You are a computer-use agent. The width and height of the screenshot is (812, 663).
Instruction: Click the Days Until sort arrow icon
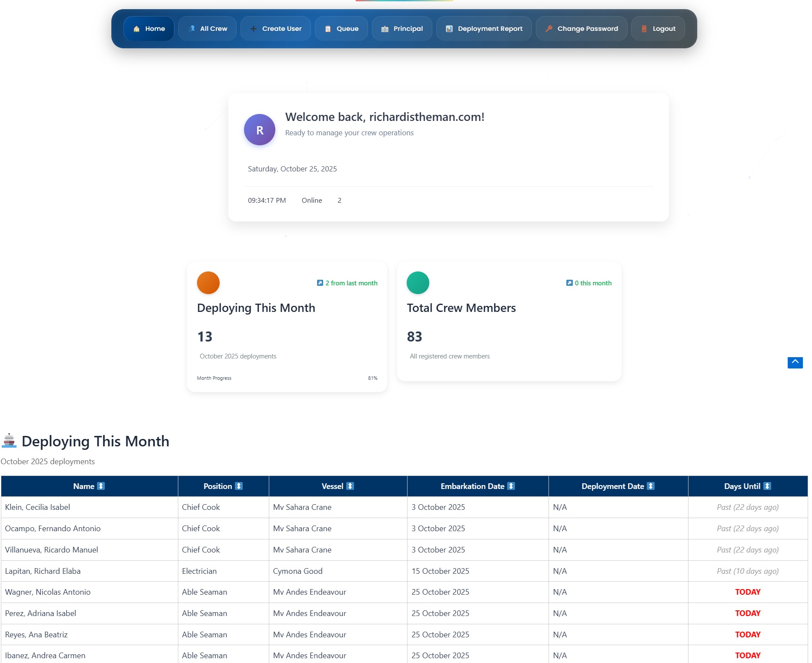tap(767, 486)
